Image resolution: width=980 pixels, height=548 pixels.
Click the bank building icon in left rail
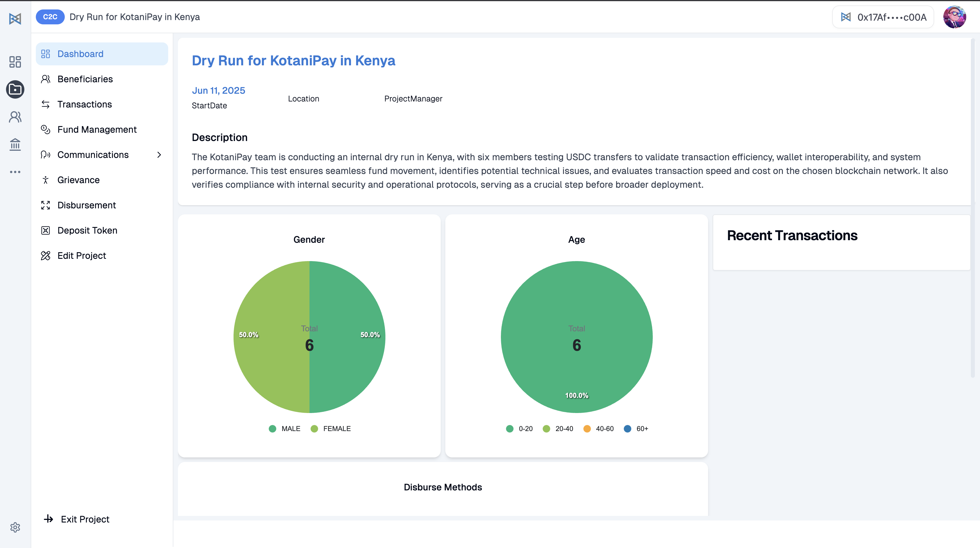pyautogui.click(x=15, y=144)
